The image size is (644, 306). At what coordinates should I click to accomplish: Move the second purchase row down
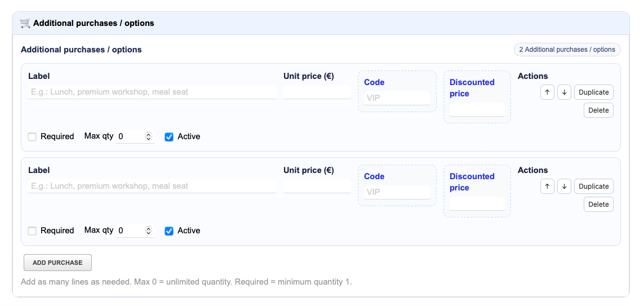point(565,186)
